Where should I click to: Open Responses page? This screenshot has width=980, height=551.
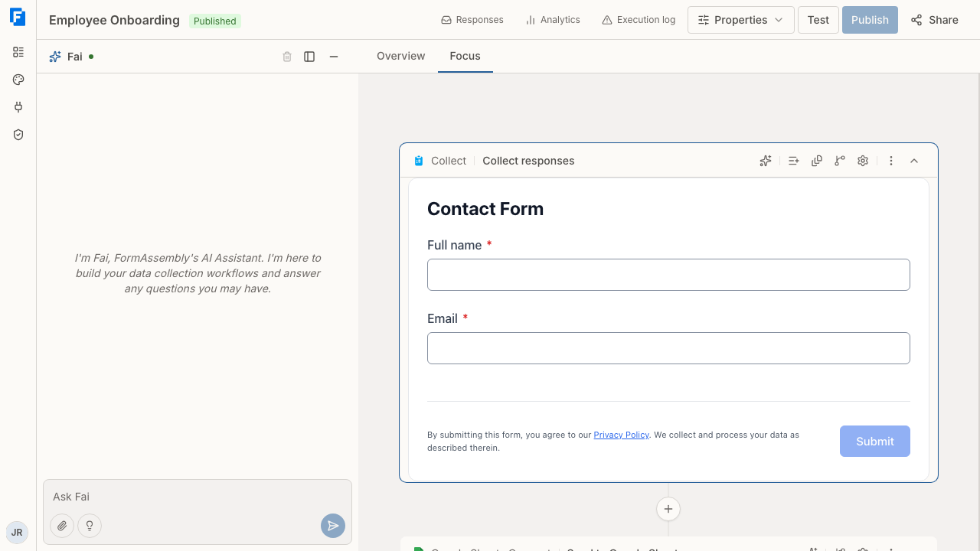(x=472, y=20)
